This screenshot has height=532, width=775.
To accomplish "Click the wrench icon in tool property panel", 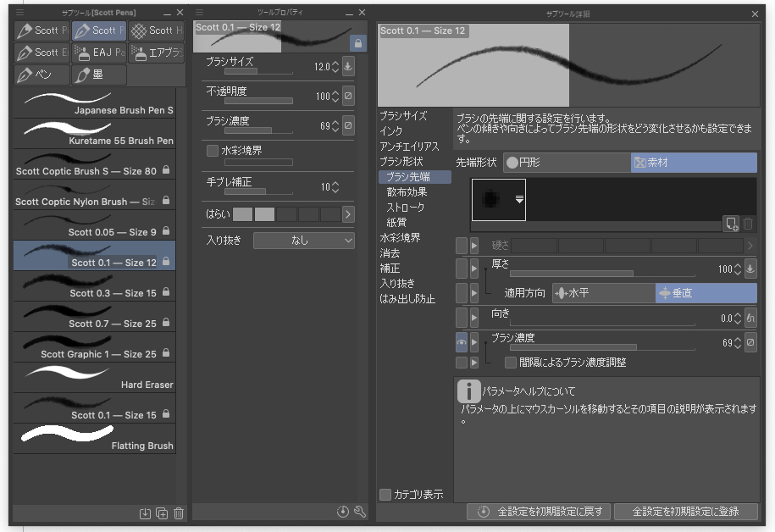I will pyautogui.click(x=359, y=512).
